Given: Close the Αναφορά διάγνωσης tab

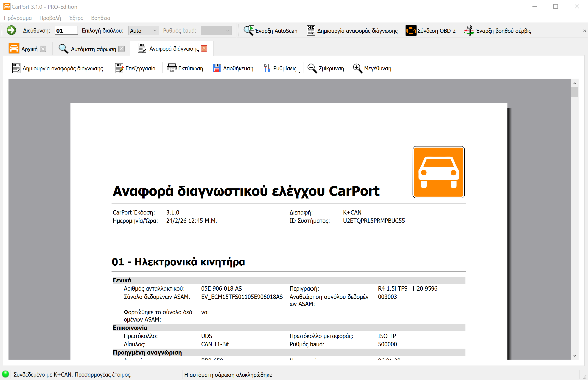Looking at the screenshot, I should tap(204, 48).
